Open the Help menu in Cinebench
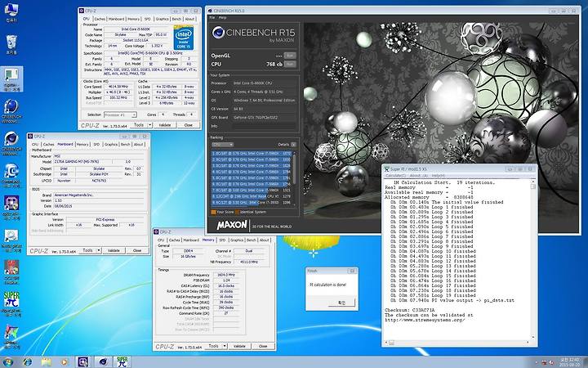The width and height of the screenshot is (588, 368). tap(223, 18)
